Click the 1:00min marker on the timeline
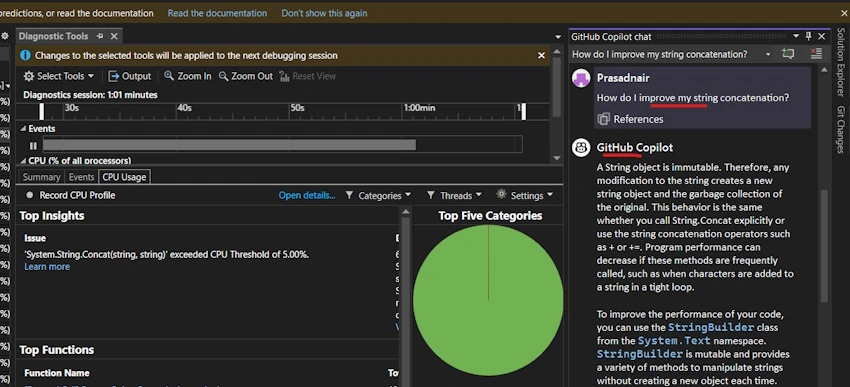Screen dimensions: 850x387 pos(420,108)
